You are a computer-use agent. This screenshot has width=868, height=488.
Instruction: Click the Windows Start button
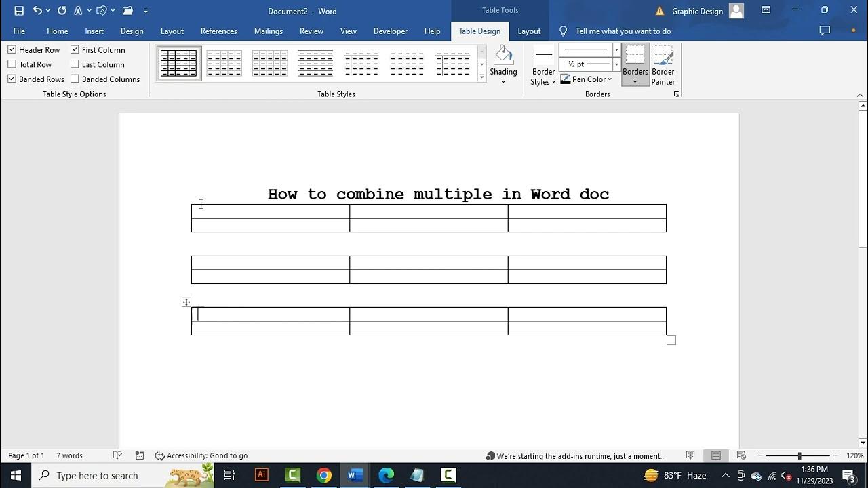(x=16, y=475)
